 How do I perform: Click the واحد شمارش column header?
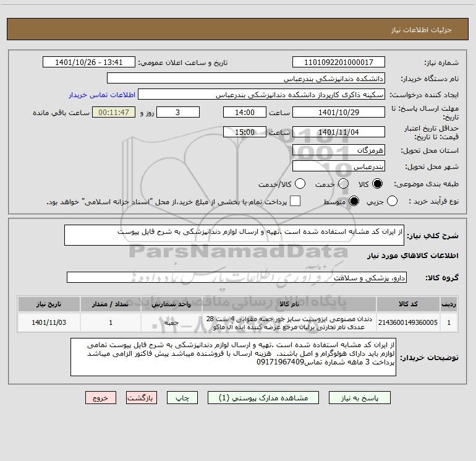point(171,304)
